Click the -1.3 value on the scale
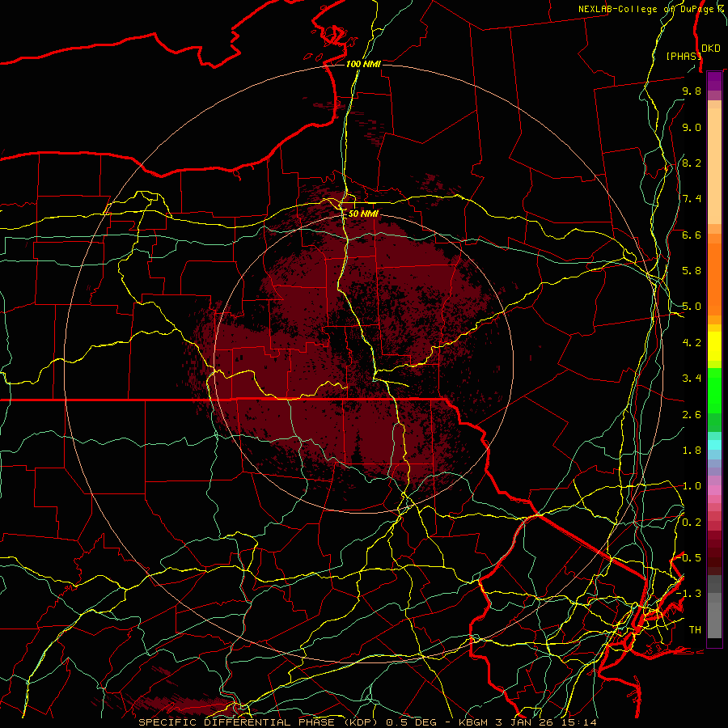Screen dimensions: 728x728 (689, 594)
